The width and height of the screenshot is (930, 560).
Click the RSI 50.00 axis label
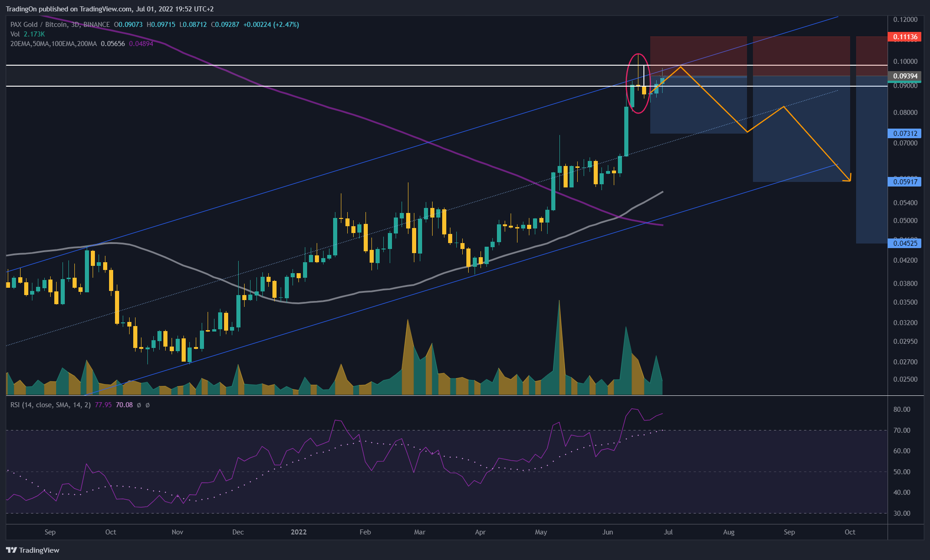click(902, 472)
